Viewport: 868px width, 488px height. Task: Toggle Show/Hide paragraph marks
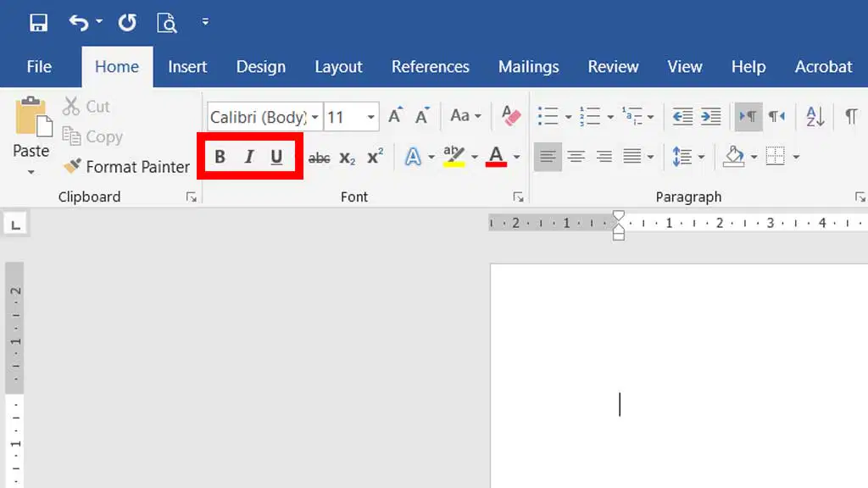pos(851,116)
